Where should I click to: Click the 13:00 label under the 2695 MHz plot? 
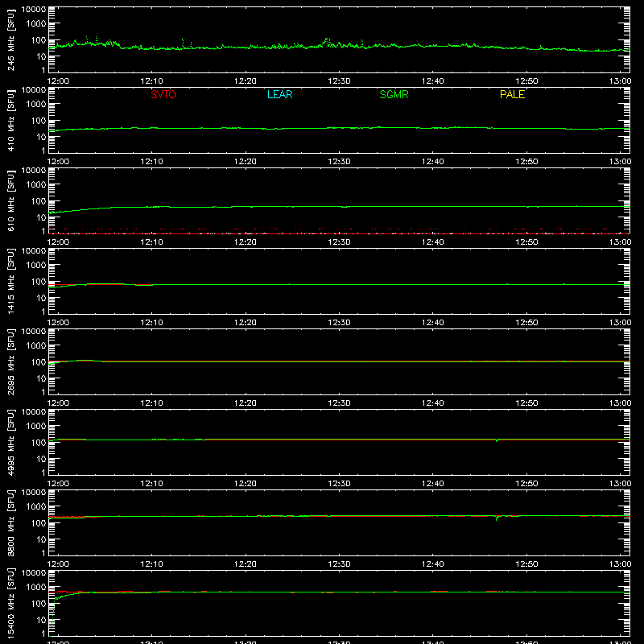pos(620,403)
